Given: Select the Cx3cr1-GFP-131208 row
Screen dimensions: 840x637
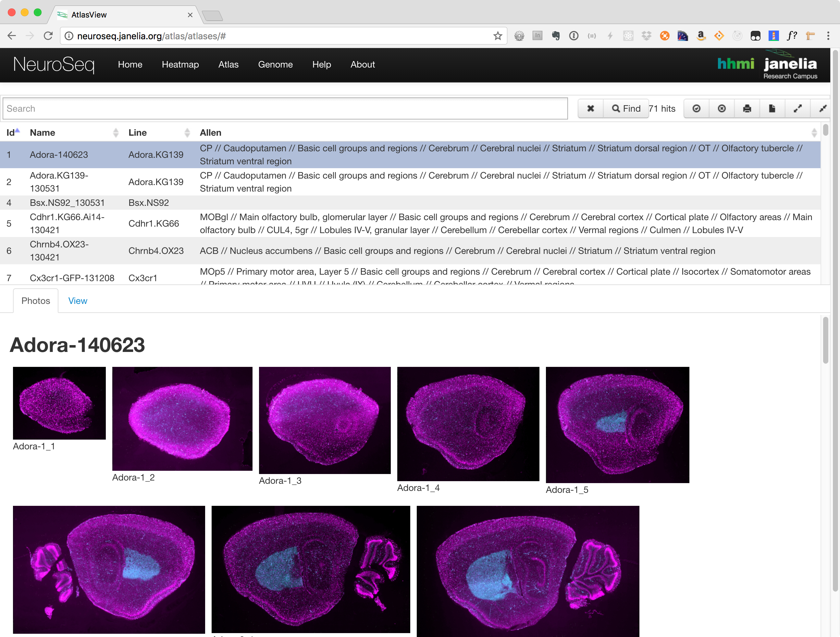Looking at the screenshot, I should 410,275.
